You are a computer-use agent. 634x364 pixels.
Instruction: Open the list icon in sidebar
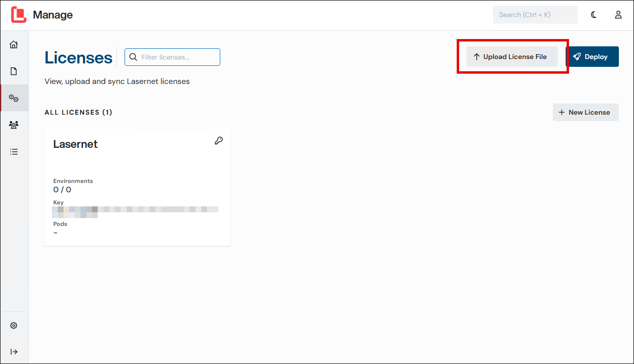pyautogui.click(x=14, y=152)
